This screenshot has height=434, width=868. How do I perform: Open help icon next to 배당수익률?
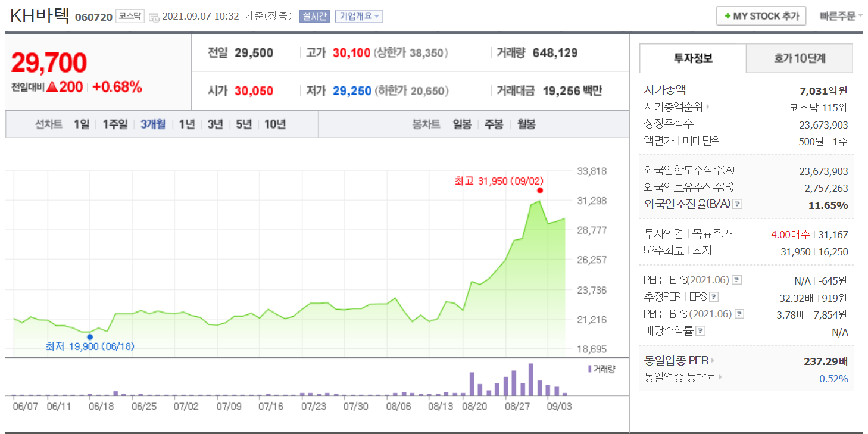pyautogui.click(x=701, y=330)
